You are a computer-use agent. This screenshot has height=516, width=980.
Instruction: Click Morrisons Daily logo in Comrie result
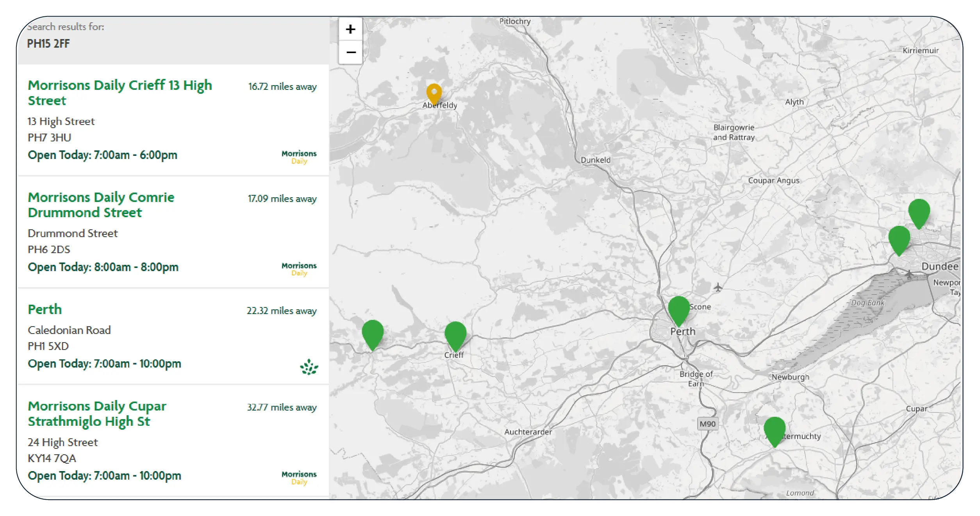(299, 269)
